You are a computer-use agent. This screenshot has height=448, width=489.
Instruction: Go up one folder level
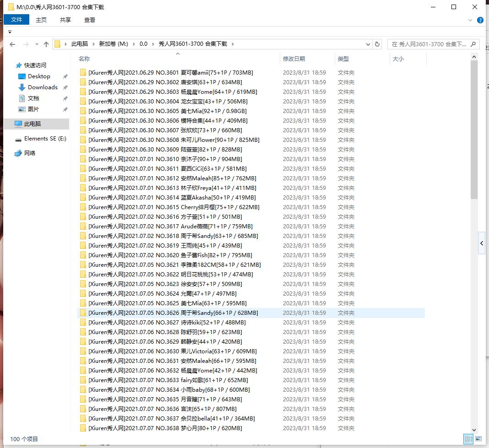[46, 44]
